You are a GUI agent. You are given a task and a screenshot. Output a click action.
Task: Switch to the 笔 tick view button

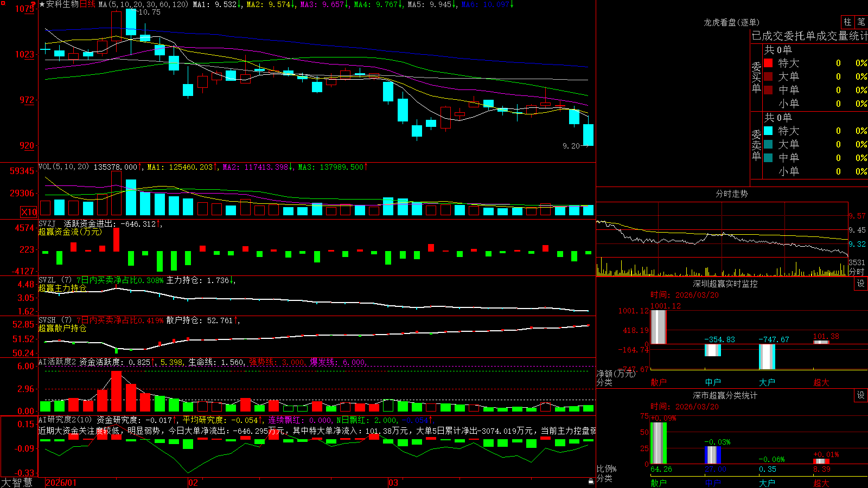[861, 22]
